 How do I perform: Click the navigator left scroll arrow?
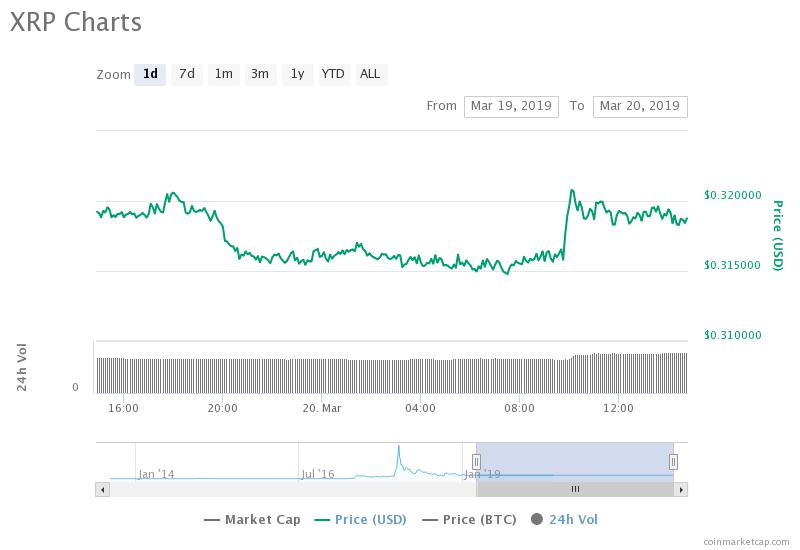point(103,490)
